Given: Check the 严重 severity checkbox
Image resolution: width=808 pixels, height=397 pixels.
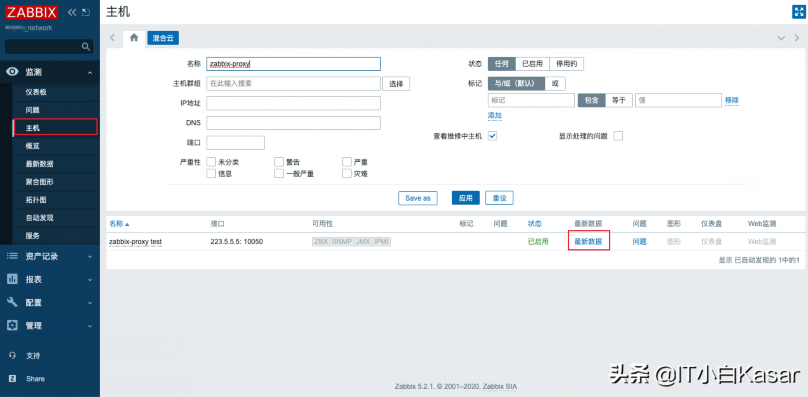Looking at the screenshot, I should [347, 162].
